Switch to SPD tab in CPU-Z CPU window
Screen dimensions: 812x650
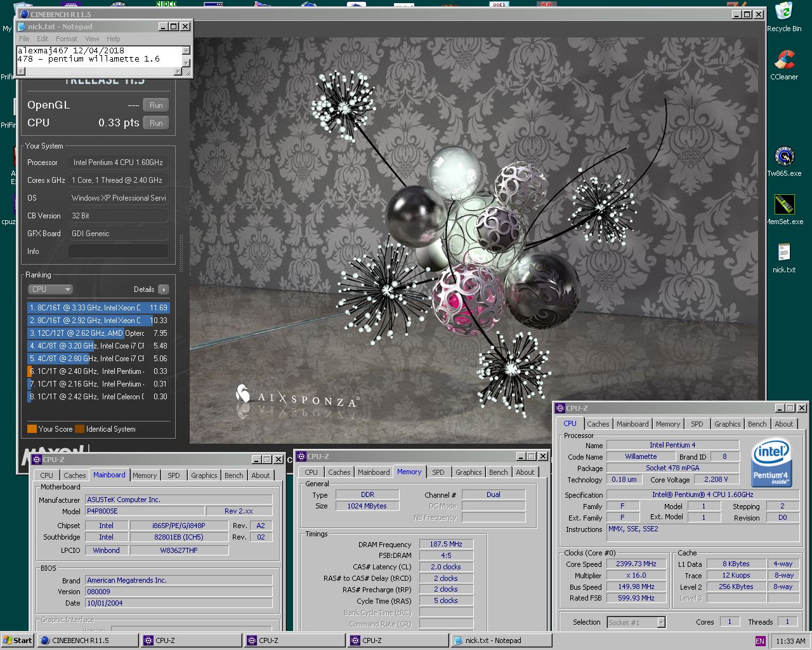[697, 424]
